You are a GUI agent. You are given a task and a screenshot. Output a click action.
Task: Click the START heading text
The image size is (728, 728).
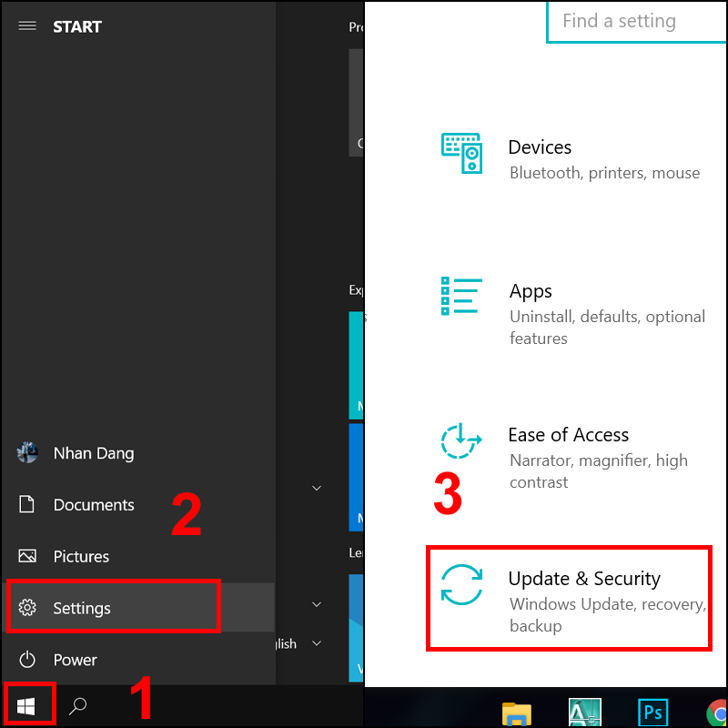[77, 27]
